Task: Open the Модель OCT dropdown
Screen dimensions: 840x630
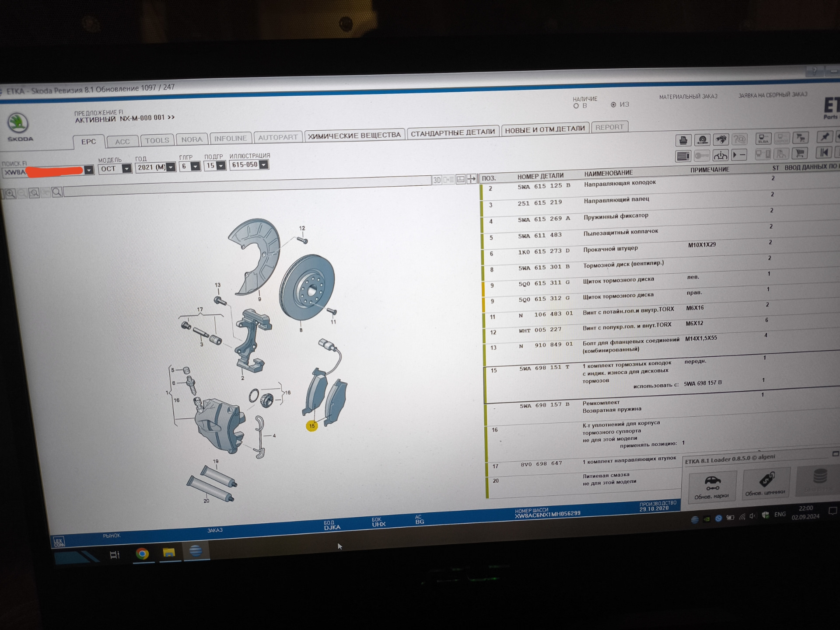Action: [x=126, y=168]
